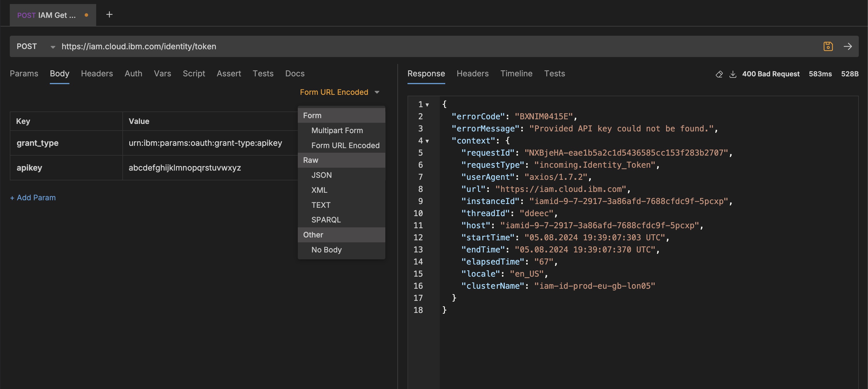
Task: Switch to the Script tab
Action: pos(194,73)
